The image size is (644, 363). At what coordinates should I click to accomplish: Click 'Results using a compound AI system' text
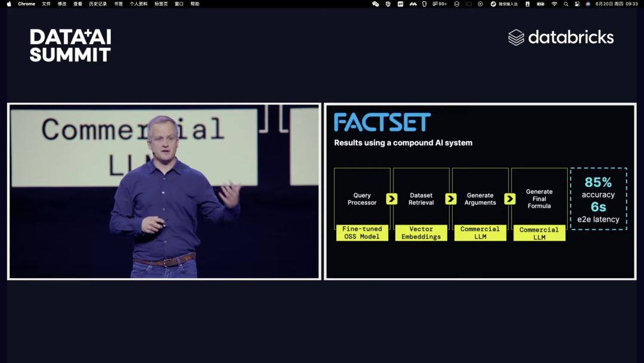point(403,143)
